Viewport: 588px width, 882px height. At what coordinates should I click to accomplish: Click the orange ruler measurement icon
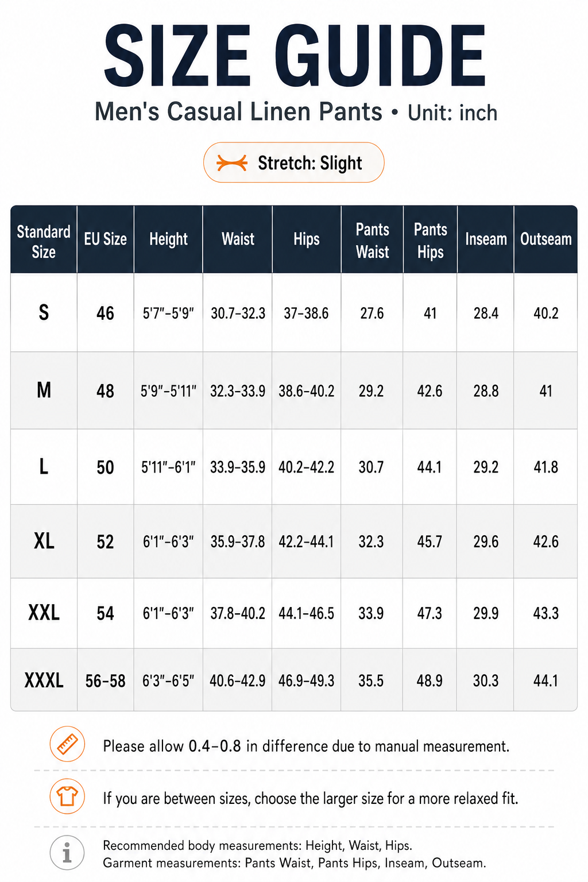(67, 744)
